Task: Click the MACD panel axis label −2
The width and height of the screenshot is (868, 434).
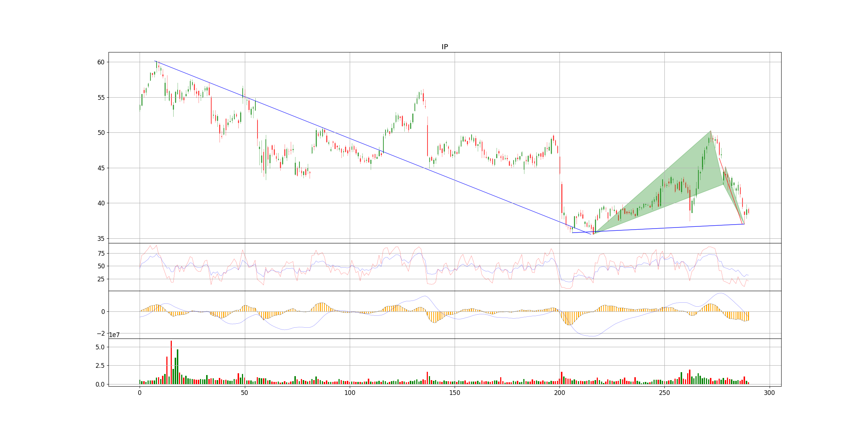Action: pyautogui.click(x=101, y=333)
